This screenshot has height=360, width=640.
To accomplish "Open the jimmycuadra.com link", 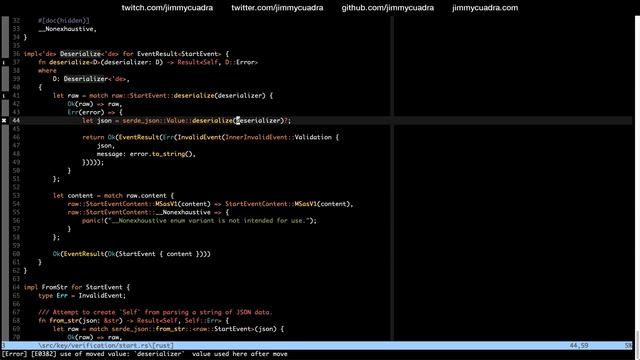I will click(485, 8).
